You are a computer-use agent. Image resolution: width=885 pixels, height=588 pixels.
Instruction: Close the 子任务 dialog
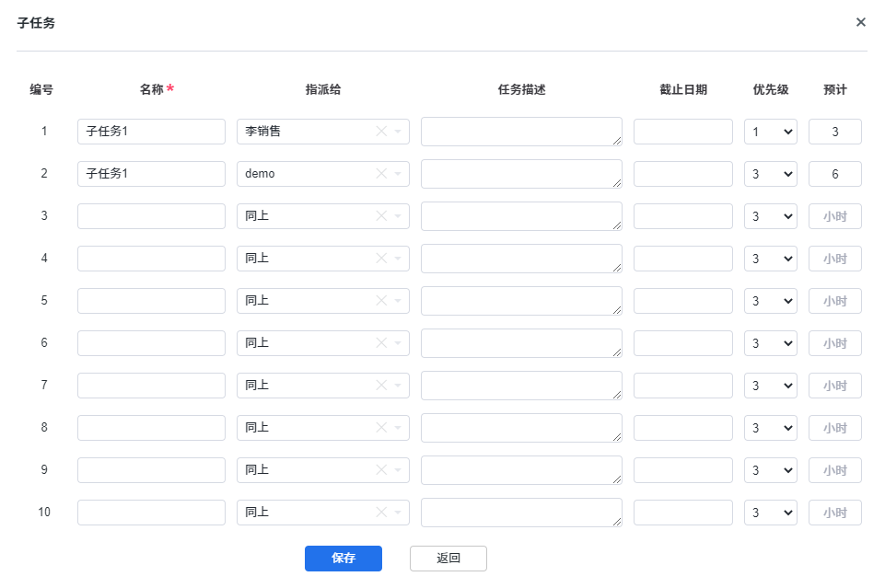(860, 22)
